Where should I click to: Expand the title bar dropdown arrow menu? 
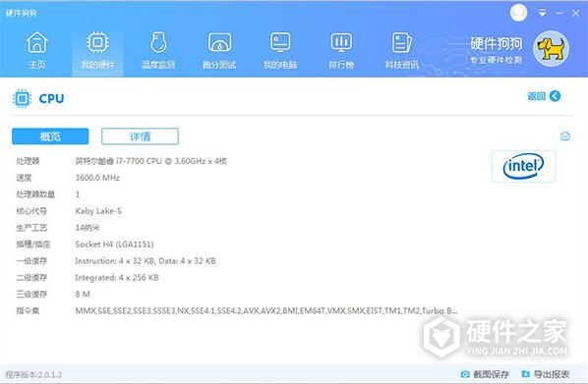tap(542, 14)
